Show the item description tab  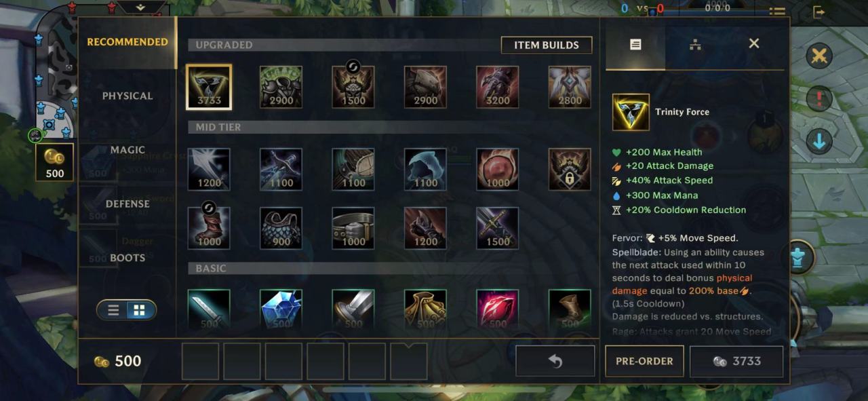[635, 44]
